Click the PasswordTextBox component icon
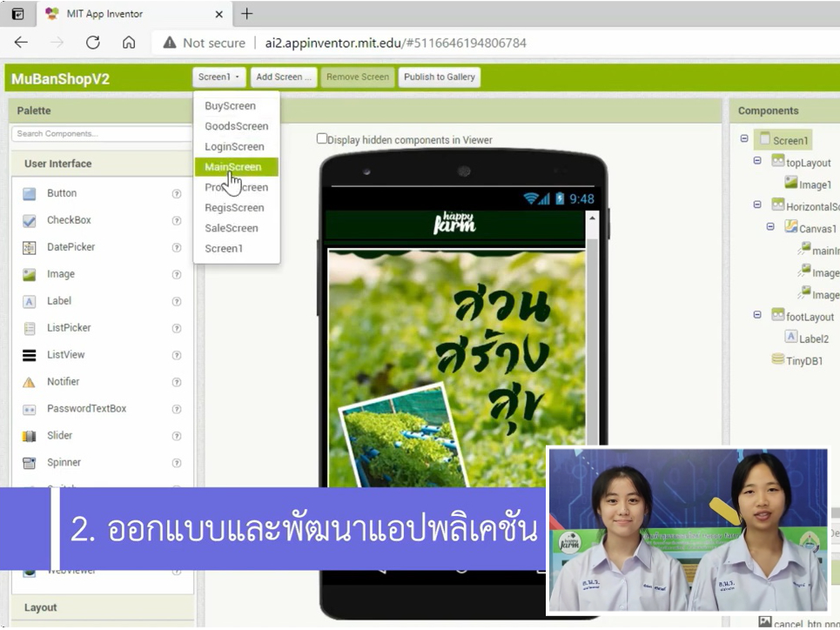This screenshot has height=630, width=840. tap(30, 409)
